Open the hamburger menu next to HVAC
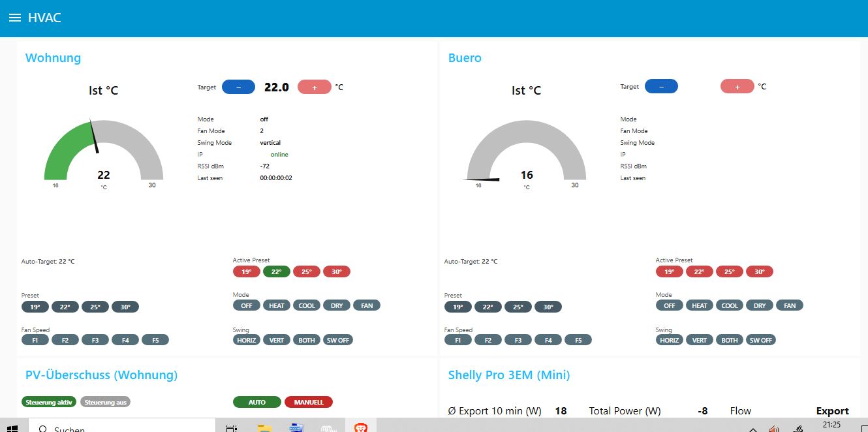Image resolution: width=868 pixels, height=432 pixels. [x=14, y=18]
